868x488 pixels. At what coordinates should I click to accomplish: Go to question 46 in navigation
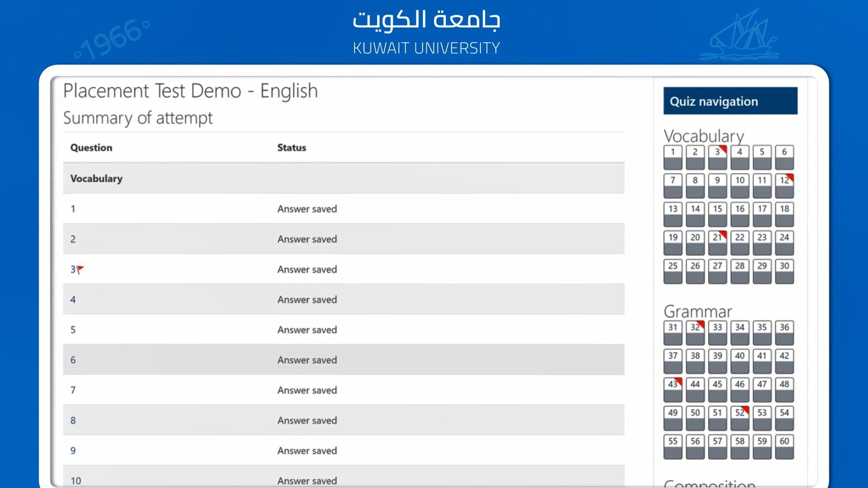tap(739, 390)
